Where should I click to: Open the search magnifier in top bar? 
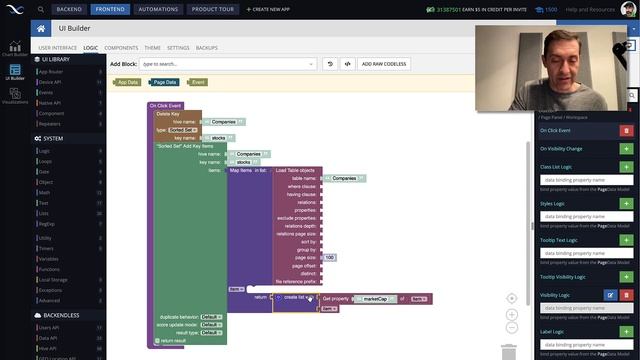click(x=41, y=9)
